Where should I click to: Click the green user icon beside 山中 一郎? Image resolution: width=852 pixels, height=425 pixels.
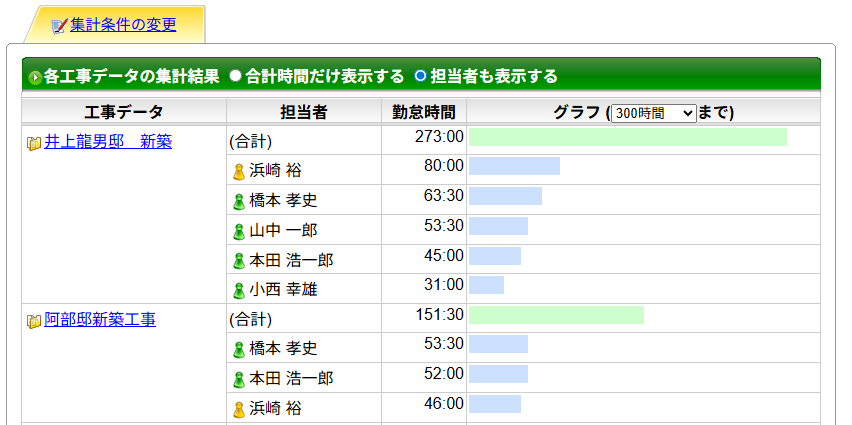pos(239,231)
